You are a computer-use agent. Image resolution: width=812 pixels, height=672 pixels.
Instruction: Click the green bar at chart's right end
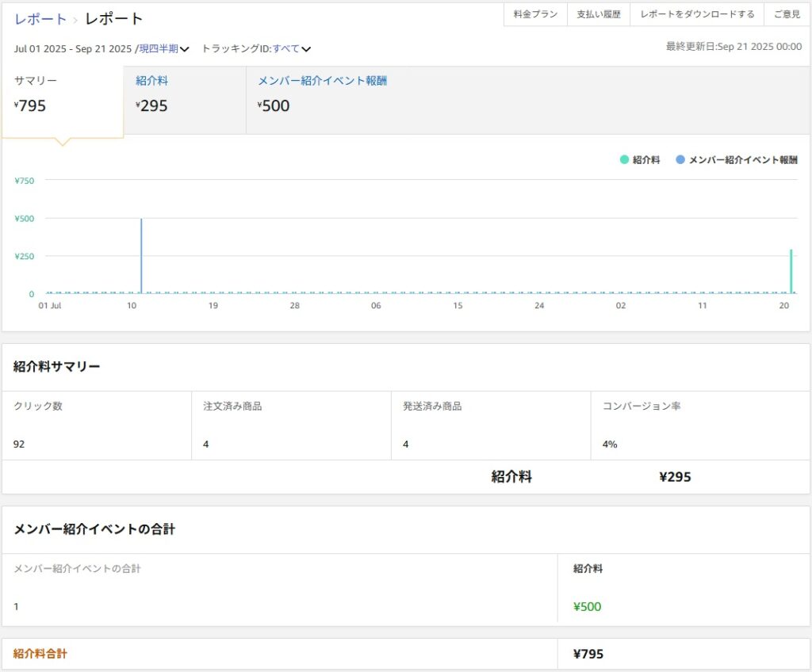point(791,272)
